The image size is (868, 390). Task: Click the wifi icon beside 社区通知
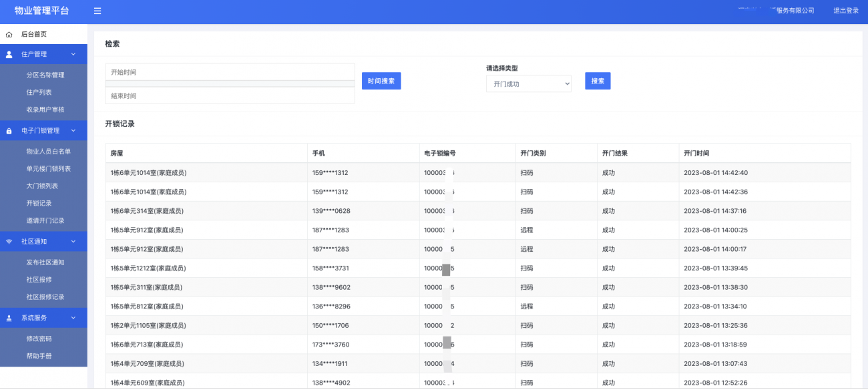9,241
